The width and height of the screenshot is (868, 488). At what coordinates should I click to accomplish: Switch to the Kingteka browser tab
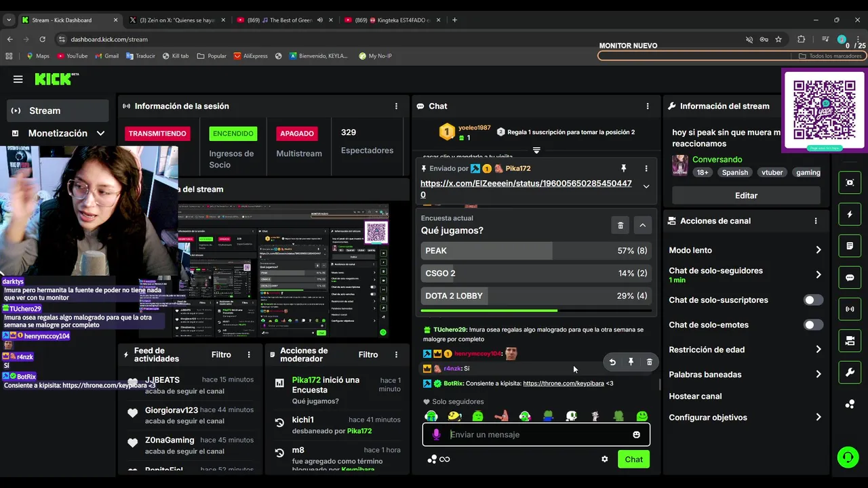(393, 20)
